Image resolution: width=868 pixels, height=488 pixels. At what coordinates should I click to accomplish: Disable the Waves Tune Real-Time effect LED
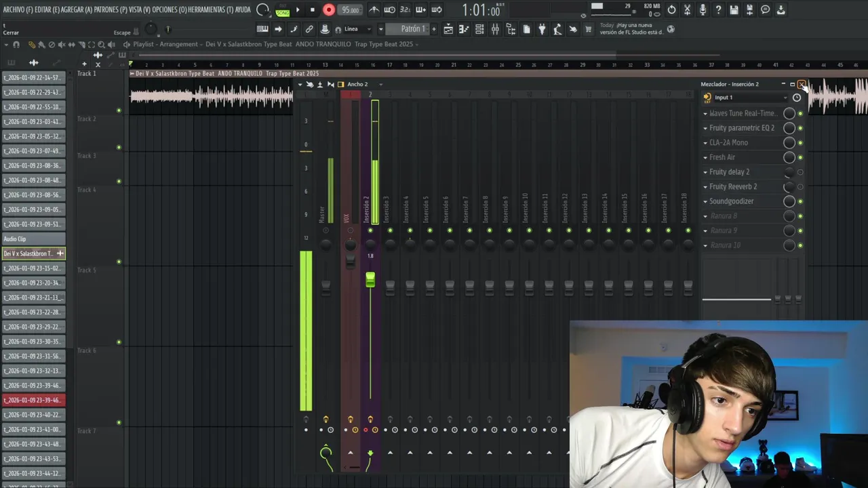point(800,114)
